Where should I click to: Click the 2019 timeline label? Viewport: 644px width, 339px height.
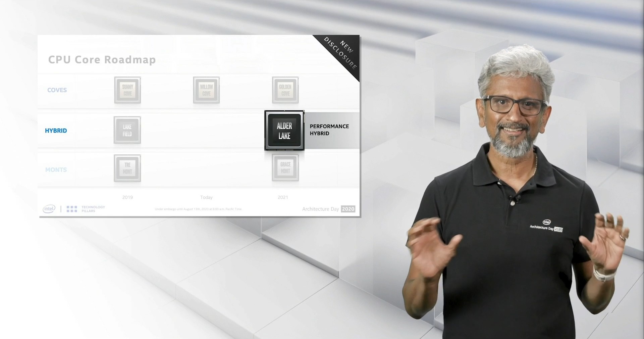coord(127,197)
